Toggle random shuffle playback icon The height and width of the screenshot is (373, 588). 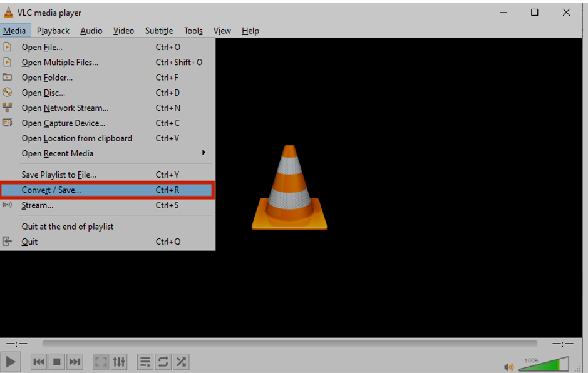[181, 362]
